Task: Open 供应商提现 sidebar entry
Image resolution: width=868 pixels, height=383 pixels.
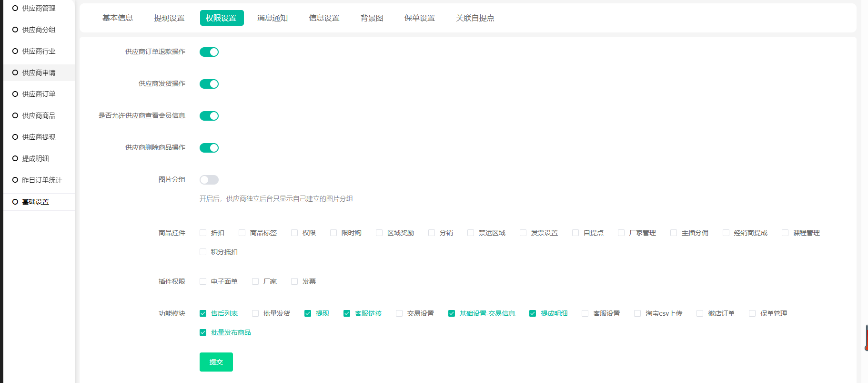Action: pyautogui.click(x=39, y=137)
